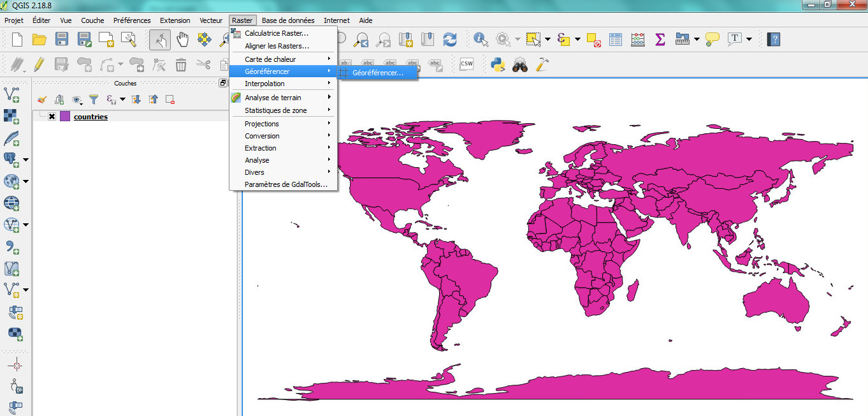
Task: Open dropdown arrow beside select by expression
Action: (577, 40)
